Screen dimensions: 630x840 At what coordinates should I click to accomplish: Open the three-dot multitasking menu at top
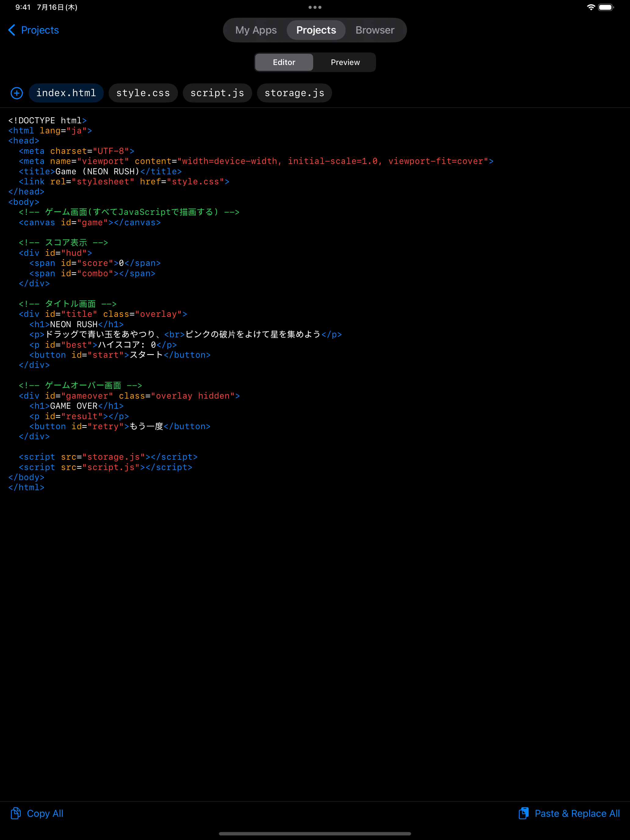[315, 7]
